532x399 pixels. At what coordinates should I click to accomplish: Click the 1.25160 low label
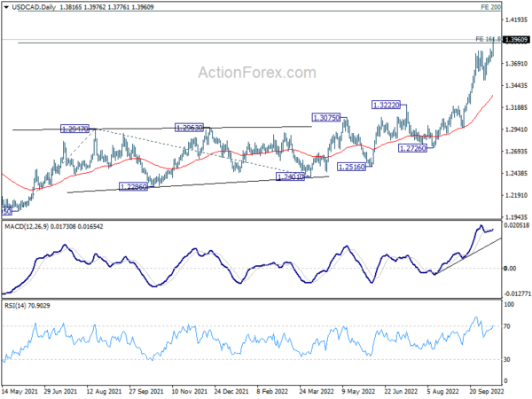coord(353,166)
